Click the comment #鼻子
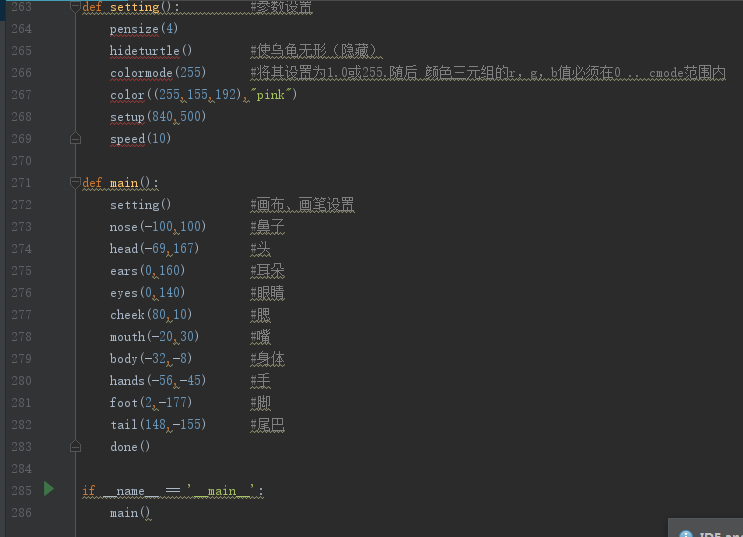Viewport: 743px width, 537px height. pyautogui.click(x=267, y=227)
